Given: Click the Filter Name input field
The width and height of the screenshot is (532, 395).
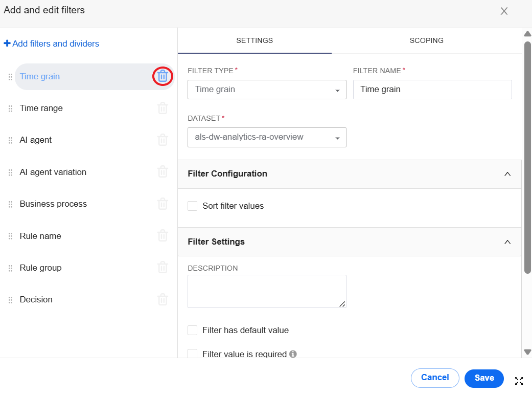Looking at the screenshot, I should point(432,90).
